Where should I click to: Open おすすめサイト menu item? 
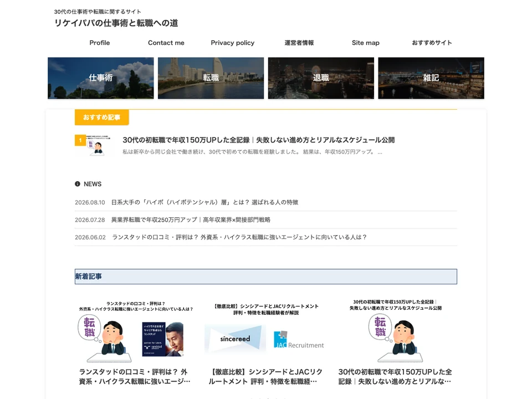tap(432, 43)
